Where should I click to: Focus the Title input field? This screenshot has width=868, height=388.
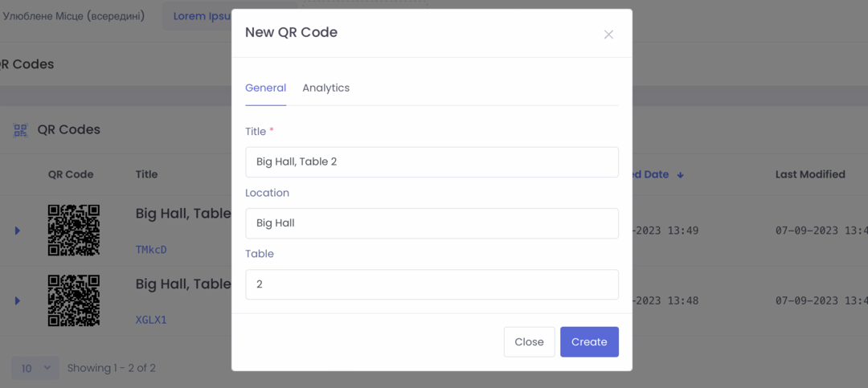click(432, 162)
